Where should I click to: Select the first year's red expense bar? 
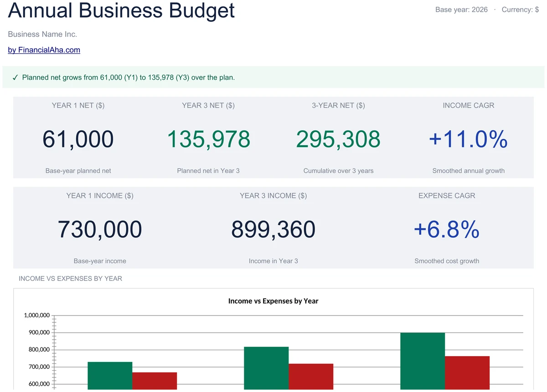(155, 381)
